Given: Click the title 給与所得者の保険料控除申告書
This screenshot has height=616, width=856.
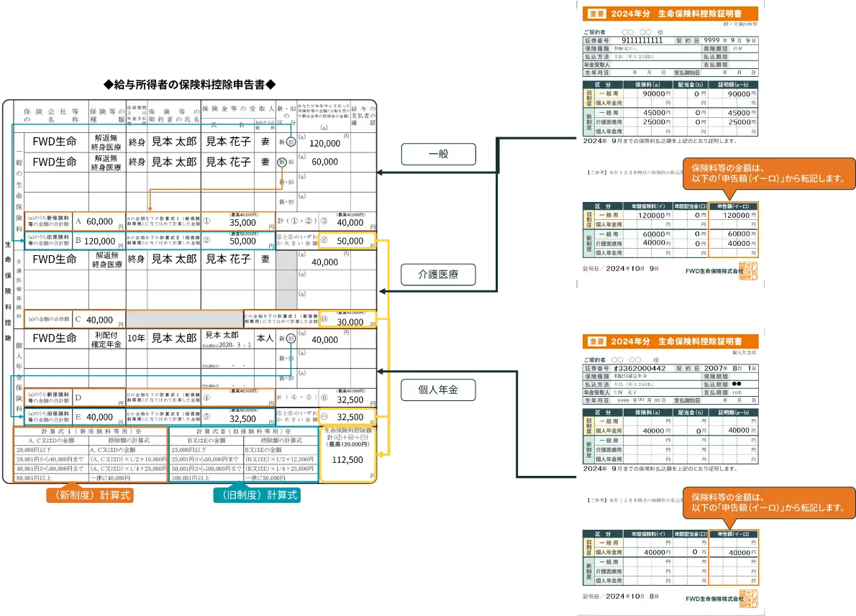Looking at the screenshot, I should point(189,84).
